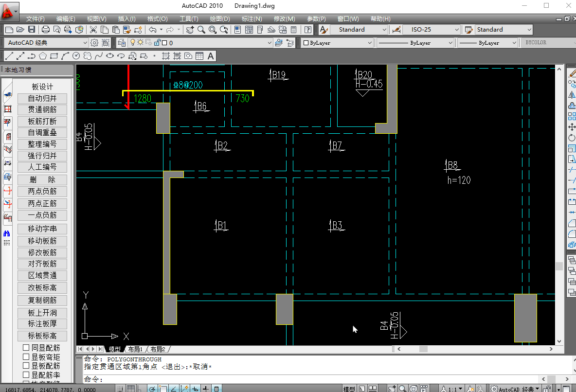Screen dimensions: 576x392
Task: Select the Polygon draw tool
Action: point(43,56)
